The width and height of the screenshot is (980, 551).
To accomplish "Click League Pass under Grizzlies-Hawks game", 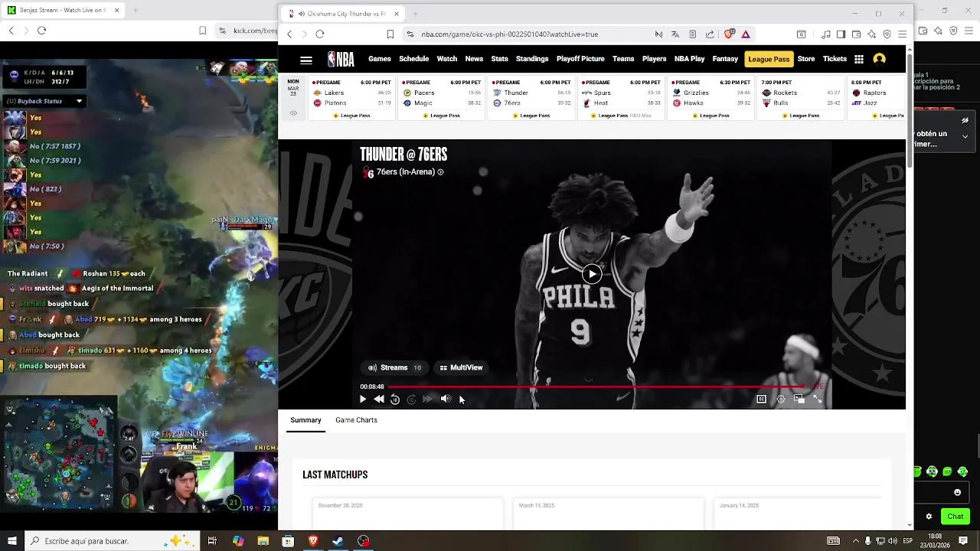I will click(x=710, y=116).
